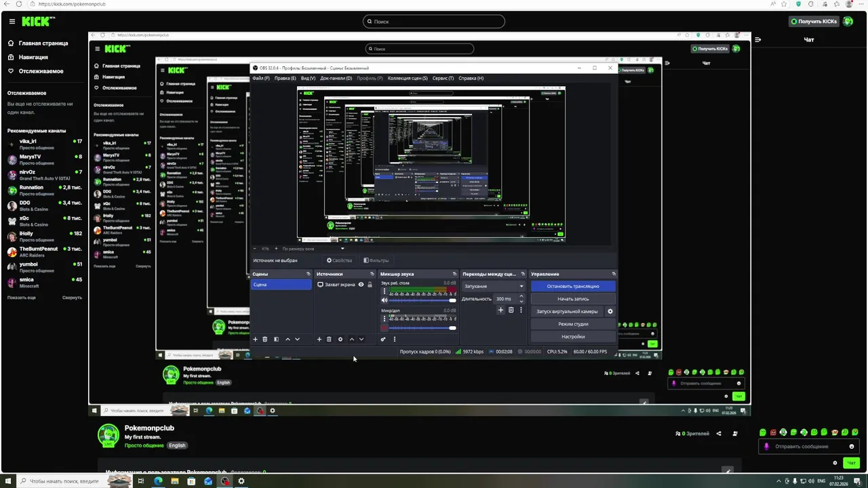
Task: Click the undock icon of the Сцены panel in main OBS
Action: [309, 274]
